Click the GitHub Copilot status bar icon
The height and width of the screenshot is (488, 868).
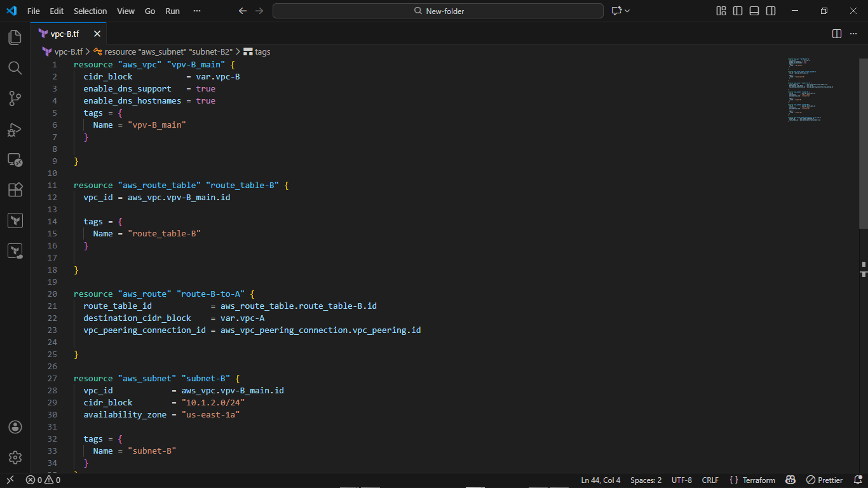(790, 480)
